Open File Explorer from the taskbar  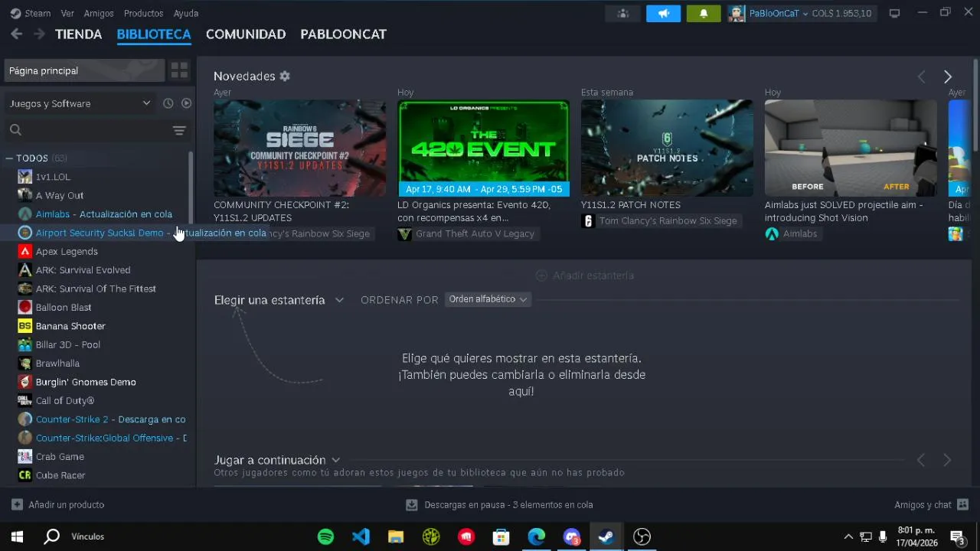(x=396, y=536)
